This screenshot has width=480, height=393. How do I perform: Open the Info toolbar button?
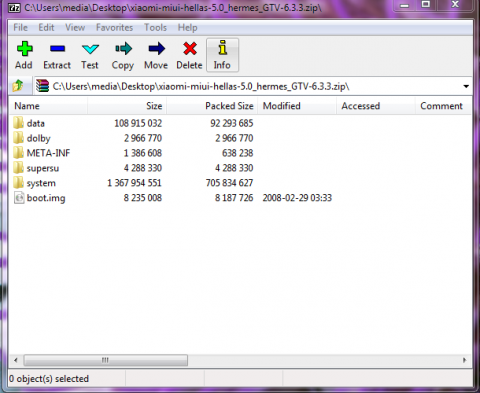[222, 55]
